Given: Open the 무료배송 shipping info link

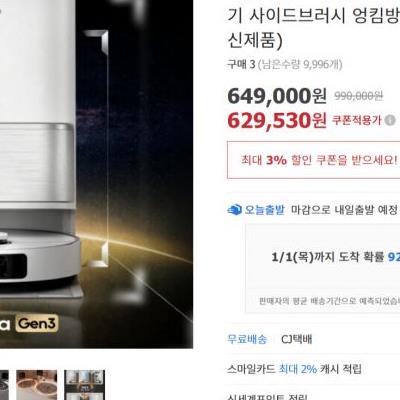Looking at the screenshot, I should 247,339.
